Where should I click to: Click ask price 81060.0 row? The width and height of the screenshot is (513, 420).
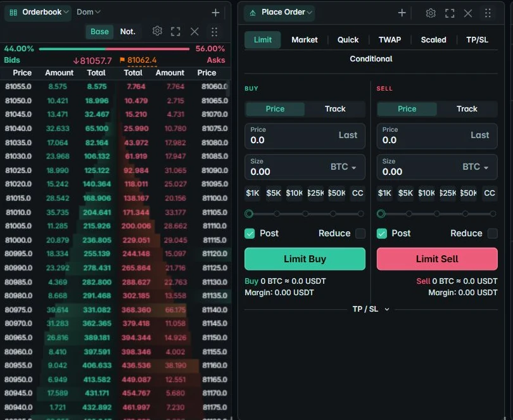pyautogui.click(x=174, y=87)
